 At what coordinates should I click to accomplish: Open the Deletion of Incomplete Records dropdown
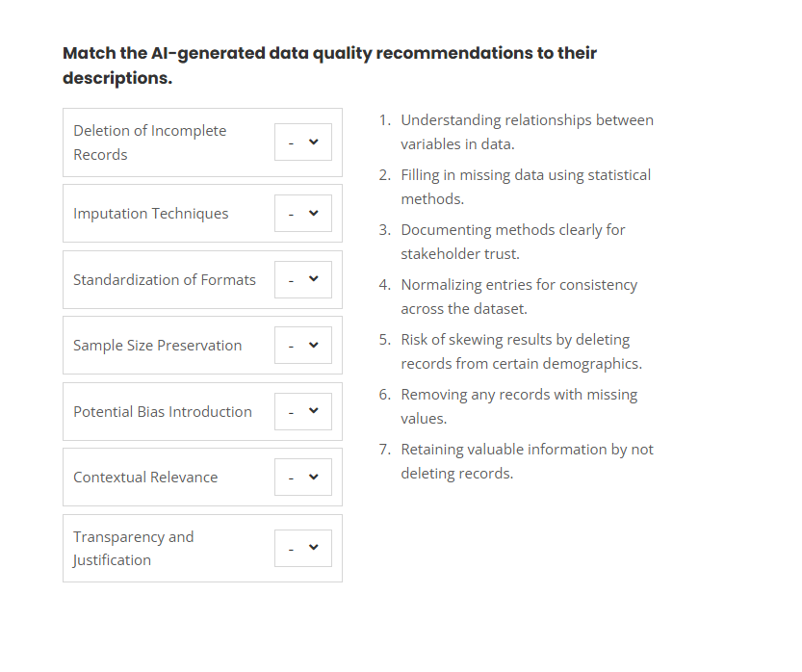[x=302, y=142]
